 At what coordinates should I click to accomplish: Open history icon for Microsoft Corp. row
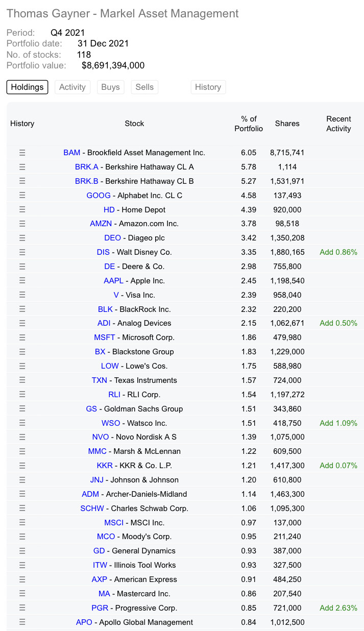tap(22, 337)
